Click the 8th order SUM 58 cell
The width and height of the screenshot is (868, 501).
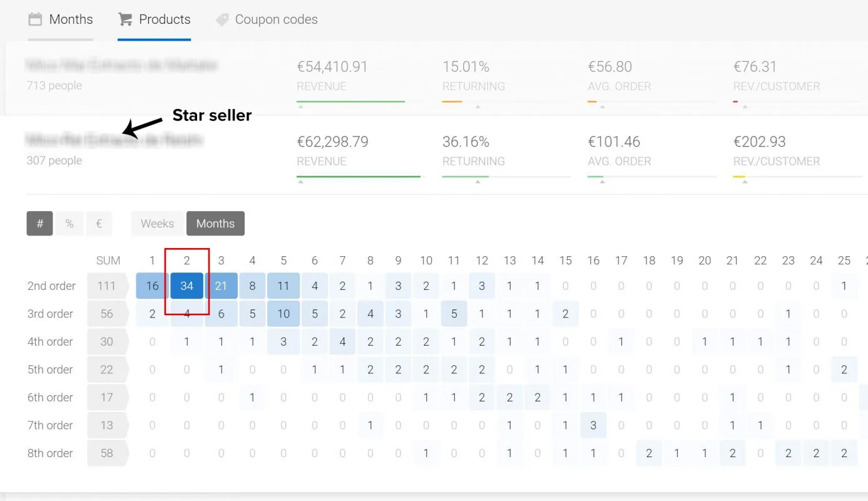tap(108, 453)
